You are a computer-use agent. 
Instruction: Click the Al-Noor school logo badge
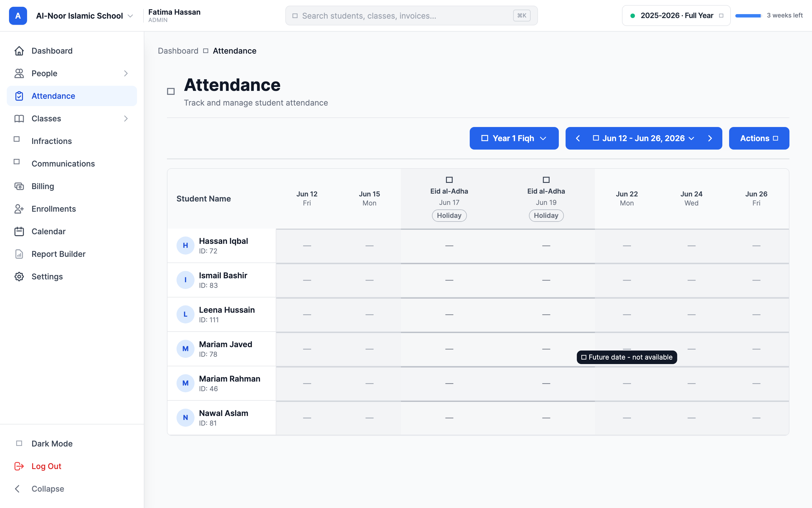tap(18, 16)
